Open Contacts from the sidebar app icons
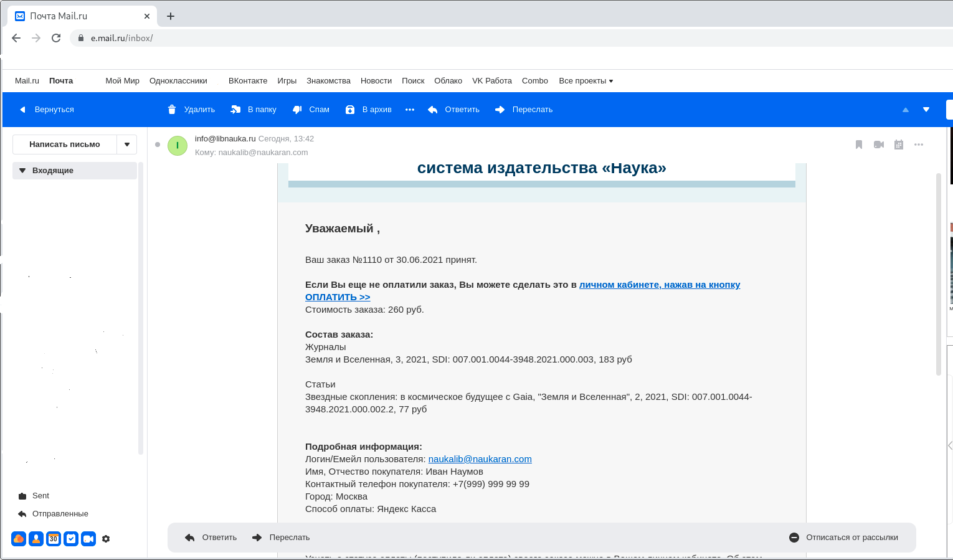The image size is (953, 560). coord(36,539)
